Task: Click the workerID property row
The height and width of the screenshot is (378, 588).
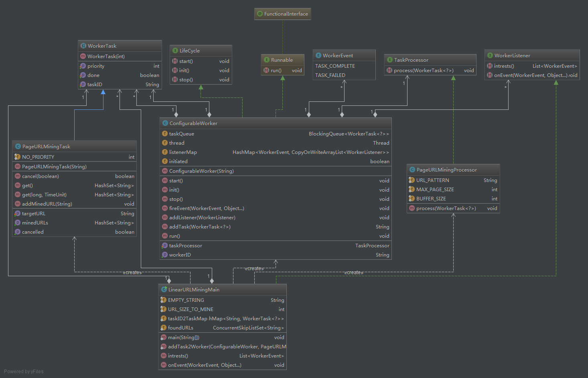Action: 276,255
